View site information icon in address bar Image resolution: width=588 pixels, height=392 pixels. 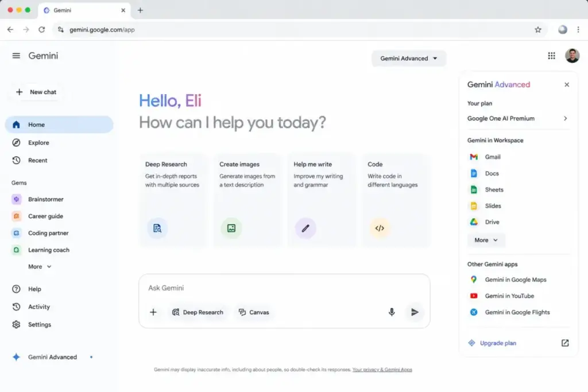click(x=60, y=30)
